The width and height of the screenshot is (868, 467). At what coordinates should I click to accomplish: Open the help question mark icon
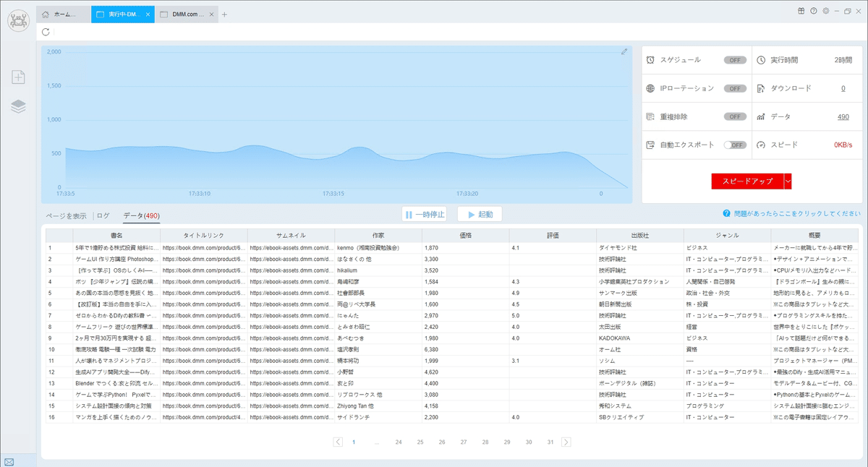814,11
